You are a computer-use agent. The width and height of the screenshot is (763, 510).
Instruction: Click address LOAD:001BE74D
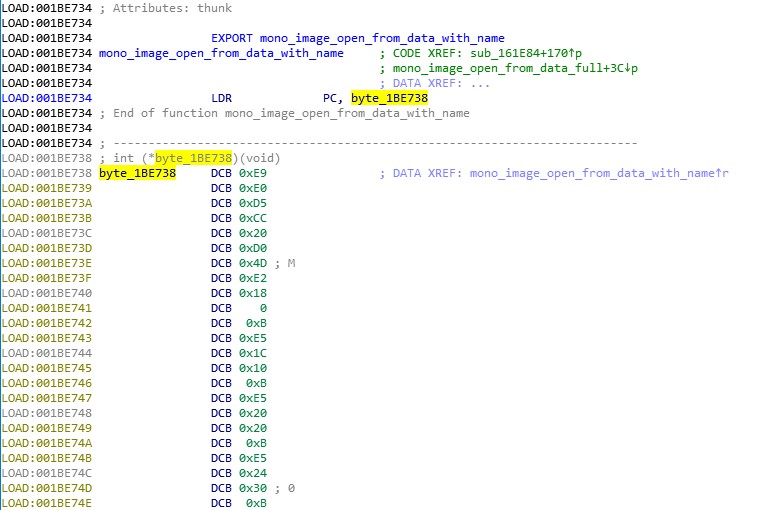tap(47, 489)
